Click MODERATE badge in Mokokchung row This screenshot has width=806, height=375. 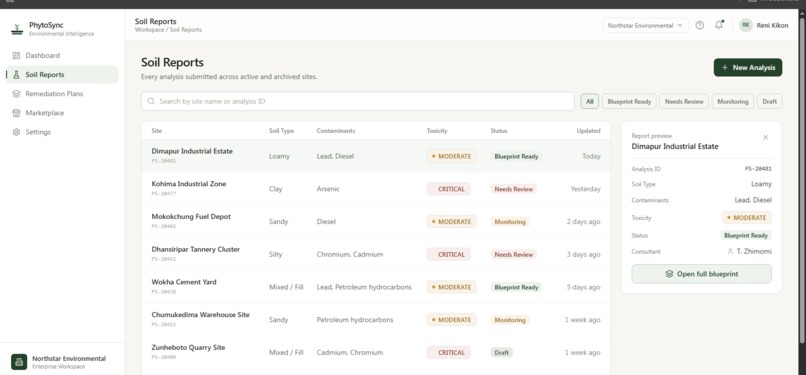point(451,222)
